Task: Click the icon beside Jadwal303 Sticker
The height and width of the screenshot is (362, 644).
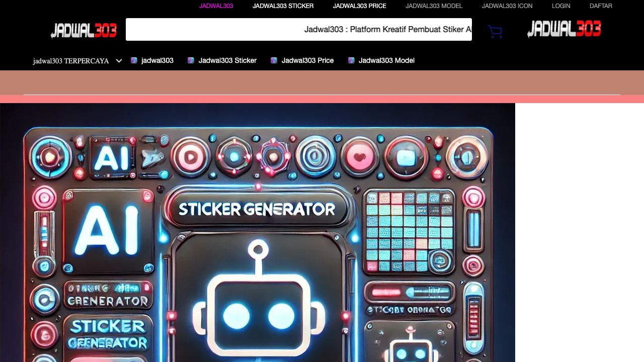Action: tap(191, 60)
